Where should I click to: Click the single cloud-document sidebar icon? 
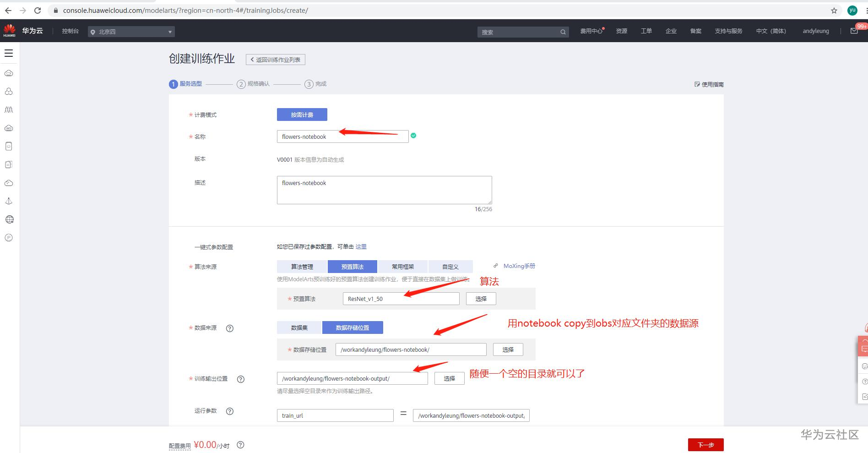(x=9, y=147)
